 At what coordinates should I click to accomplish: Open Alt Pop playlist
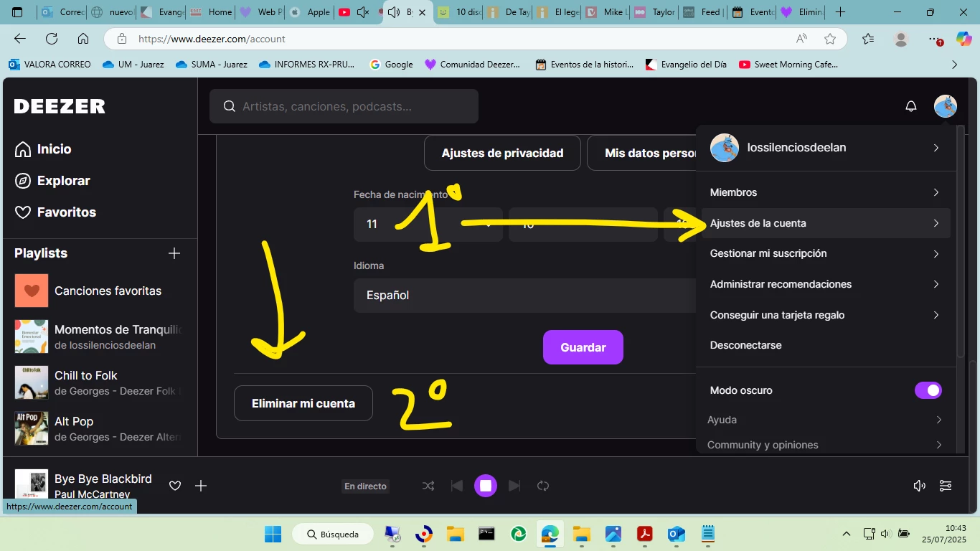99,428
